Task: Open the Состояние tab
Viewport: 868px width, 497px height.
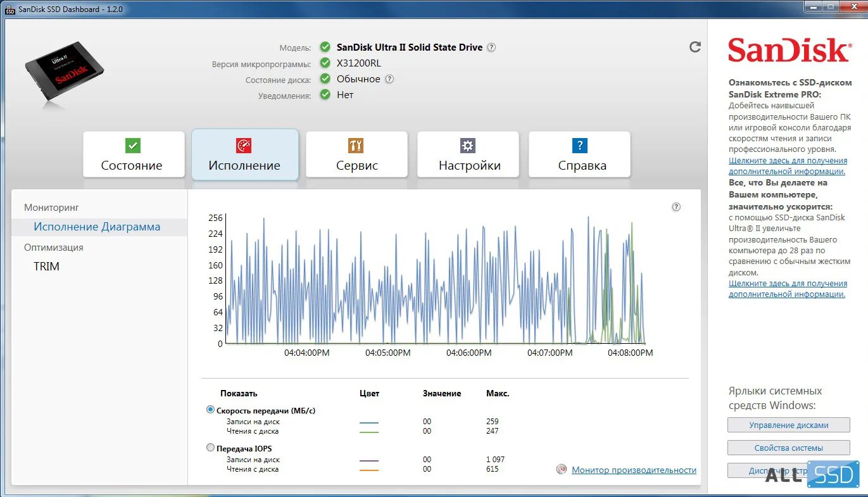Action: [134, 154]
